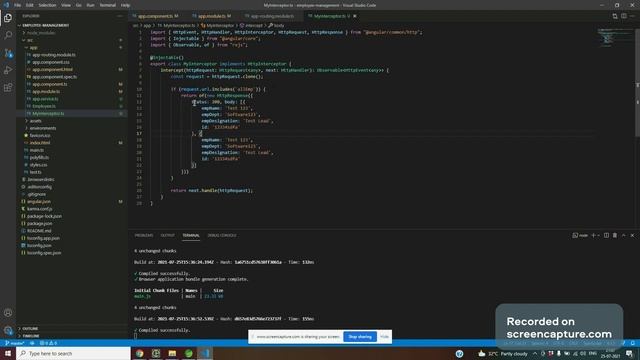Screen dimensions: 640x360
Task: Switch to the OUTPUT panel tab
Action: click(167, 236)
